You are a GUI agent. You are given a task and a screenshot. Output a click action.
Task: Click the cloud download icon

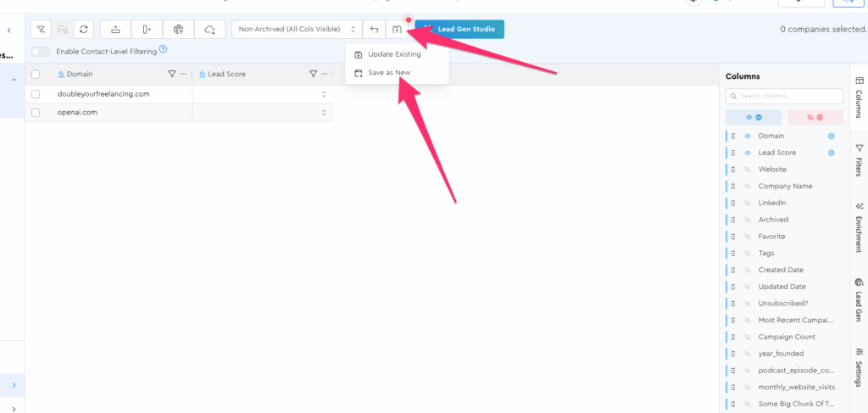209,30
